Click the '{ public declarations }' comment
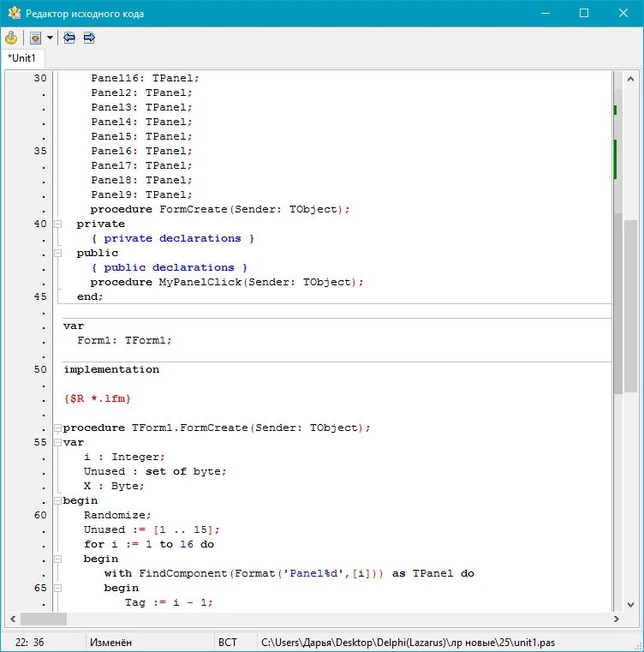 point(170,267)
